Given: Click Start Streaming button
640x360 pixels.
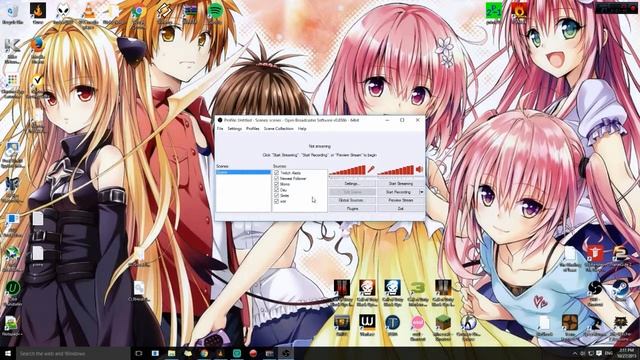Looking at the screenshot, I should [x=400, y=184].
